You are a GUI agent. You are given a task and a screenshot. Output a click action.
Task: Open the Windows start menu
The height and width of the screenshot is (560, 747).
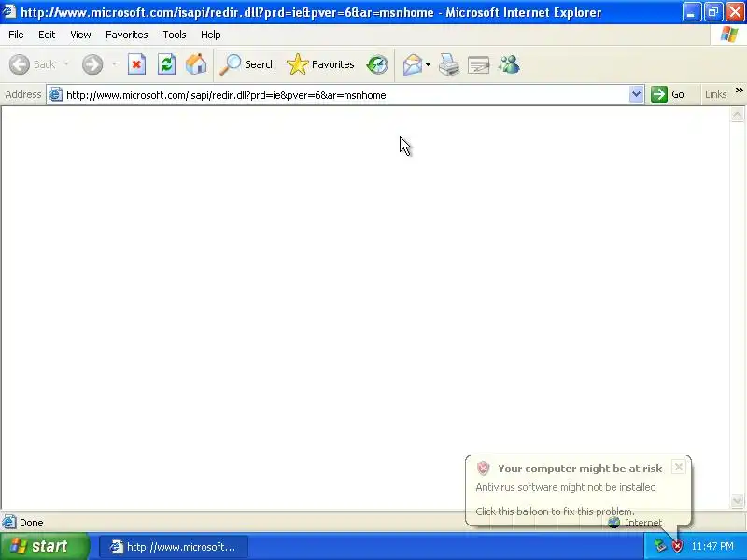tap(44, 546)
